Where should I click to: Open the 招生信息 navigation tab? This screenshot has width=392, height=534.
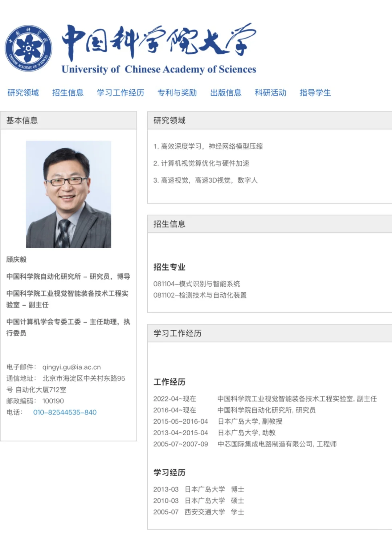pyautogui.click(x=68, y=93)
